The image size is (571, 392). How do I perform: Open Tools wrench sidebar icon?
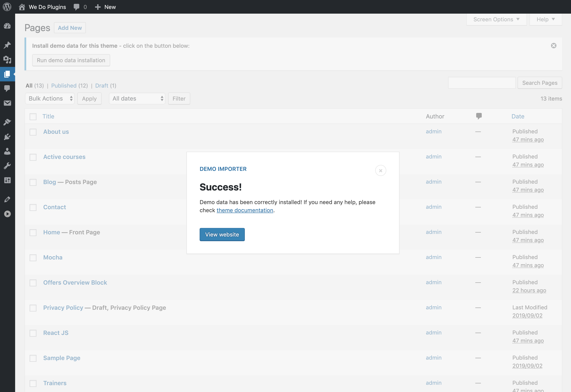[7, 166]
